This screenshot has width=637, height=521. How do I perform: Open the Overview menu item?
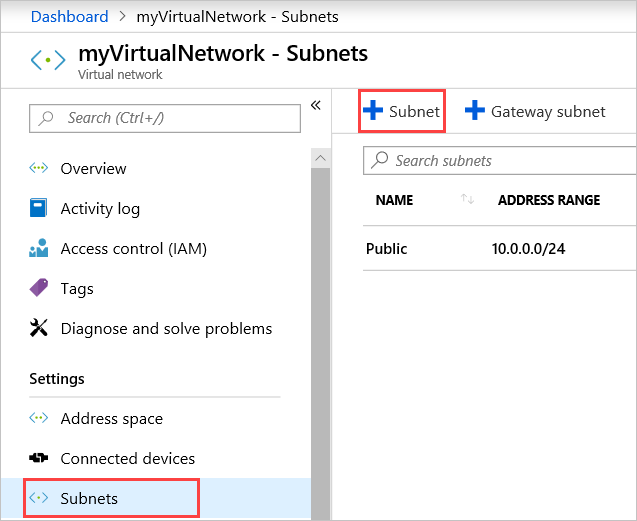93,168
